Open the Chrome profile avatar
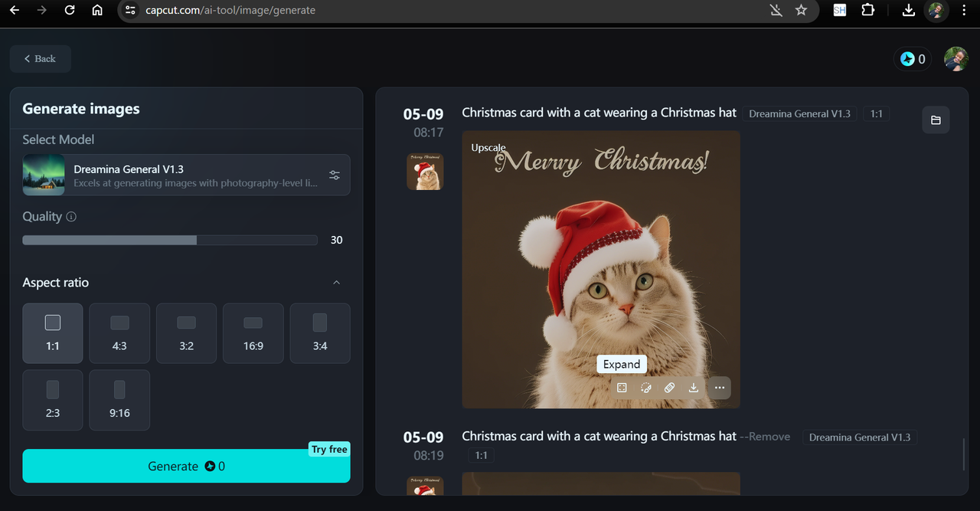 pos(936,11)
